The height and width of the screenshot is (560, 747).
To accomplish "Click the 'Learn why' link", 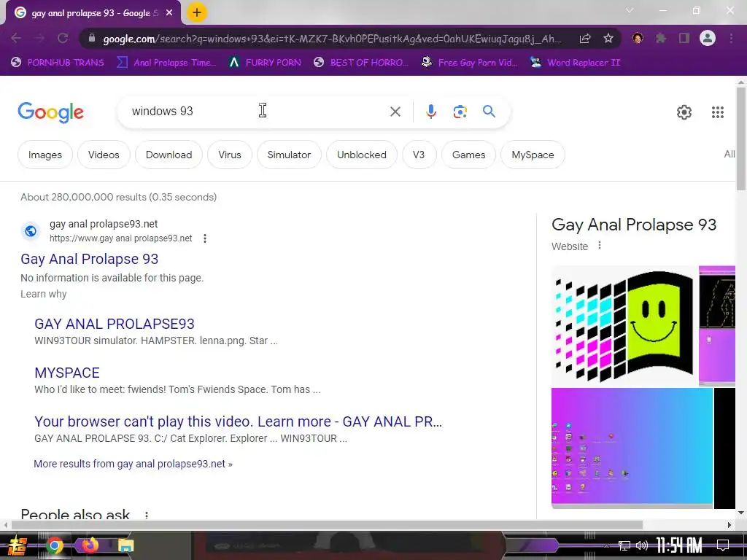I will click(43, 294).
